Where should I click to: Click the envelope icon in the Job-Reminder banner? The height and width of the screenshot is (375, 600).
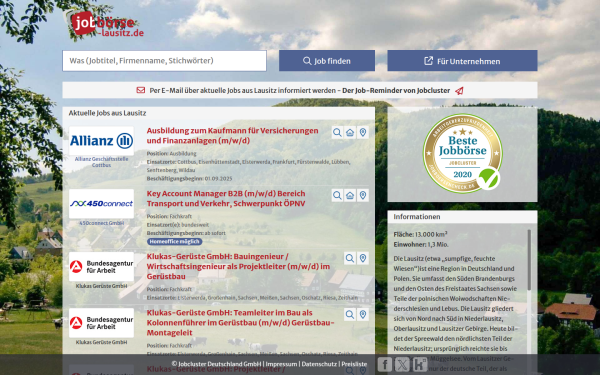pyautogui.click(x=140, y=90)
